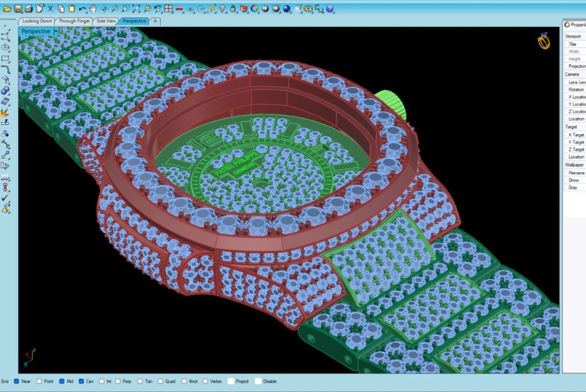Toggle the Project osnap option

coord(230,381)
